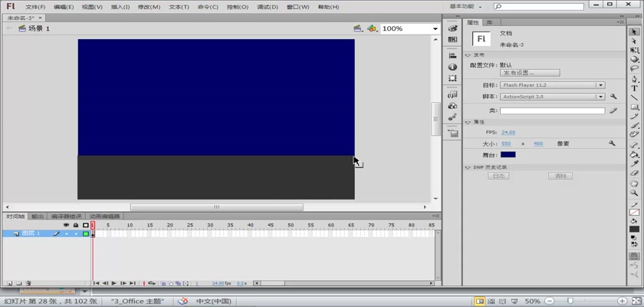
Task: Switch to the 输出 tab
Action: 38,216
